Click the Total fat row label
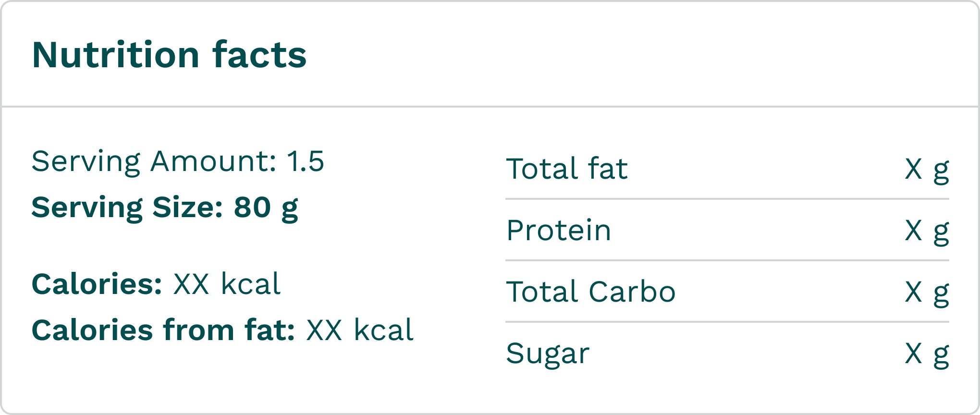The image size is (980, 415). click(567, 169)
